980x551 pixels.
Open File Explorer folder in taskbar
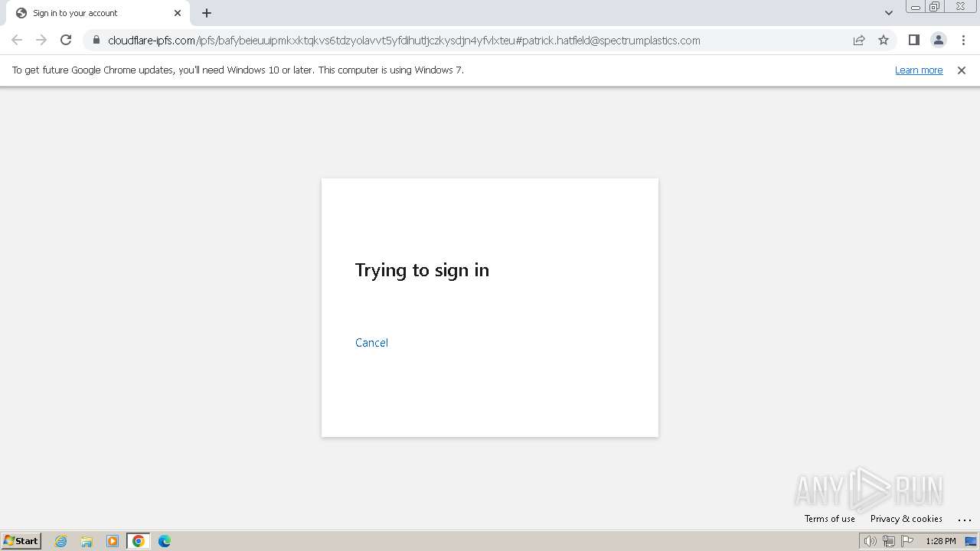click(87, 541)
